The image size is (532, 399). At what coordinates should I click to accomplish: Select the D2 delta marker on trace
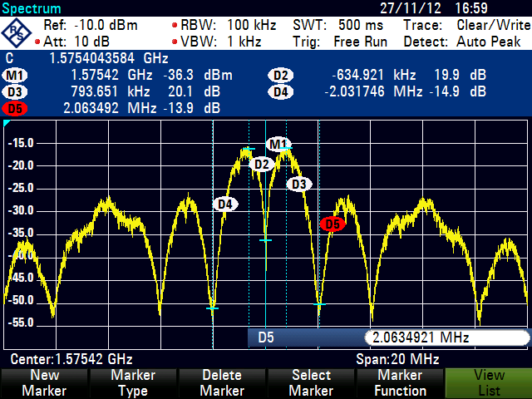tap(262, 165)
